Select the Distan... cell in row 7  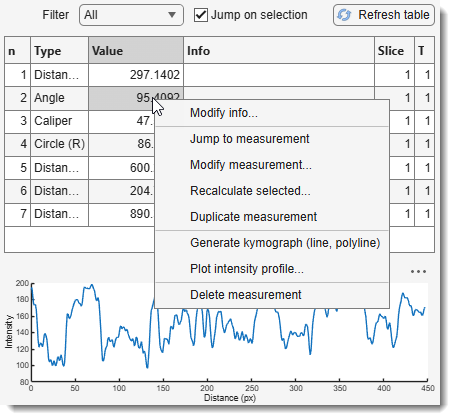60,214
